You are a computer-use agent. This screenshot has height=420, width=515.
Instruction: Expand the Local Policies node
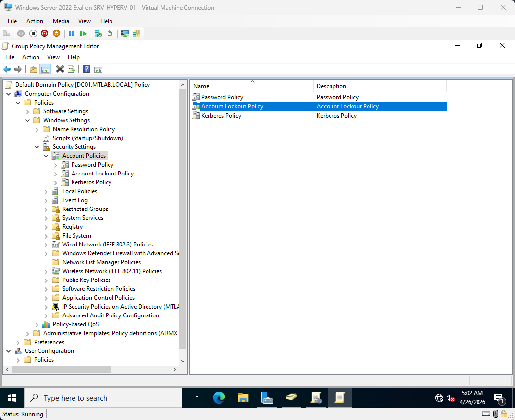[46, 191]
